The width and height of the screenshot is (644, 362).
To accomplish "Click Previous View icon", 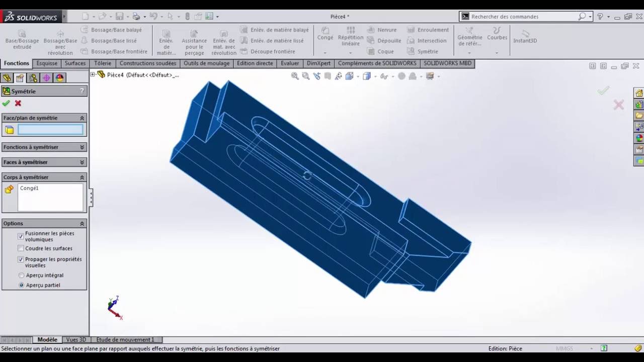I will [x=316, y=76].
